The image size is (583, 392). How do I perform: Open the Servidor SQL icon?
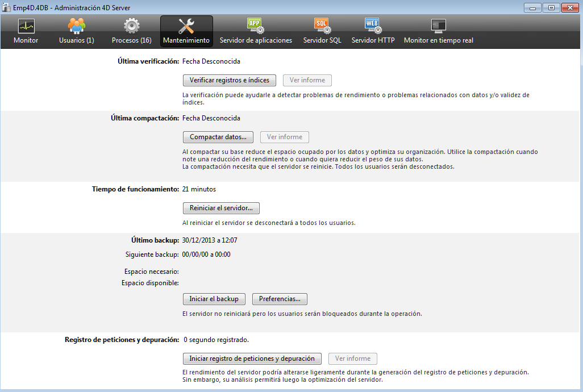pos(322,26)
